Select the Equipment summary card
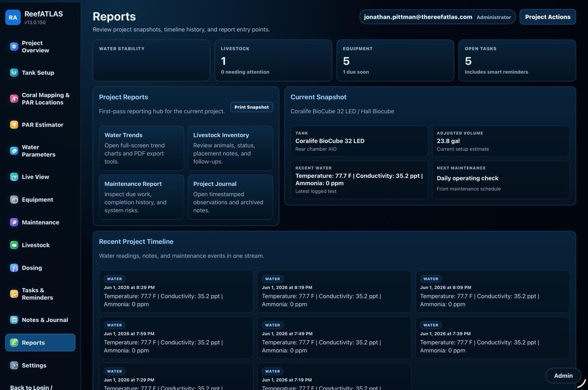The image size is (588, 390). click(395, 60)
